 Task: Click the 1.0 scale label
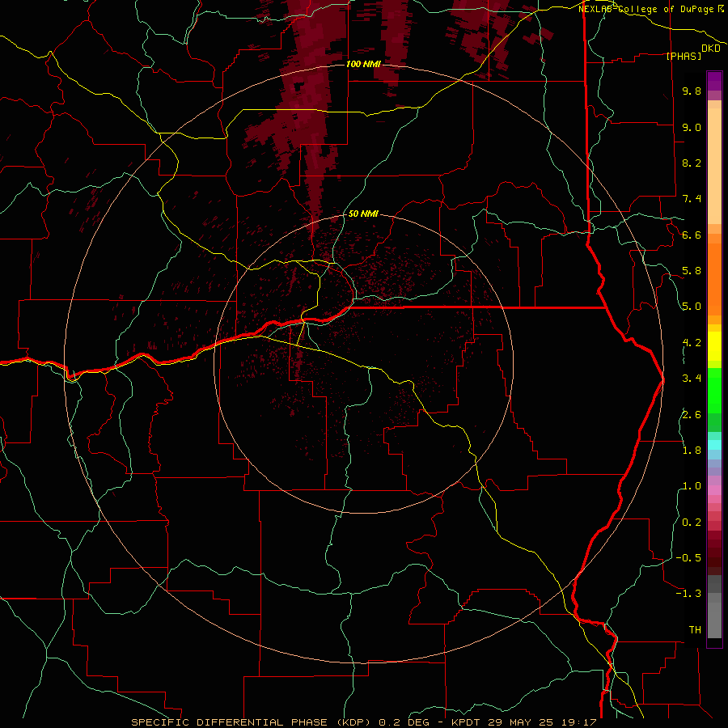[x=692, y=486]
